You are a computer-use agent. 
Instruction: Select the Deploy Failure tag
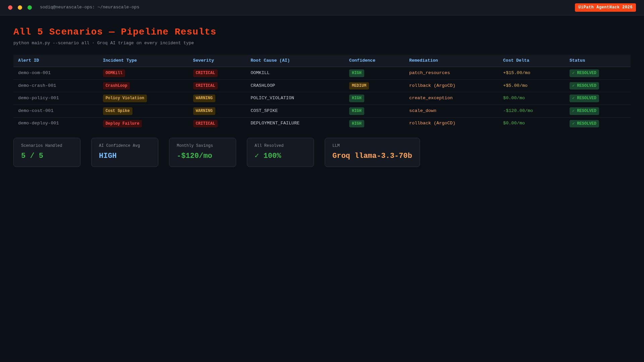(122, 124)
